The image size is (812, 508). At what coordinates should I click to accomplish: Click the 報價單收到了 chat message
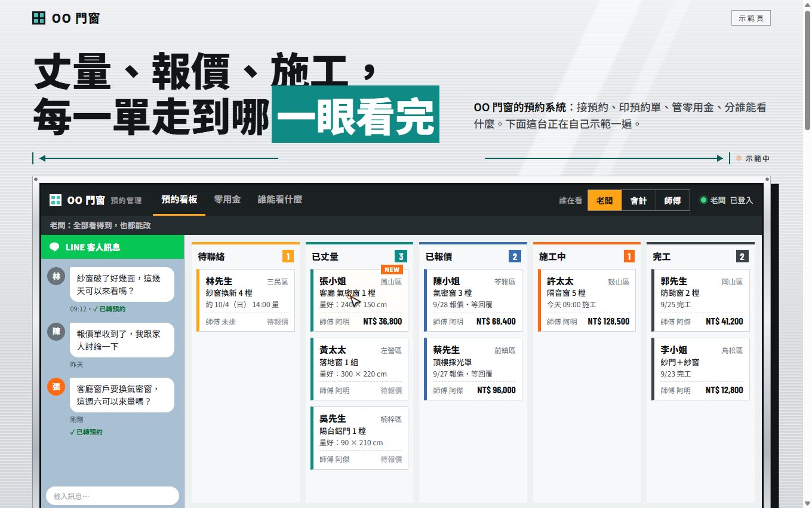point(122,340)
